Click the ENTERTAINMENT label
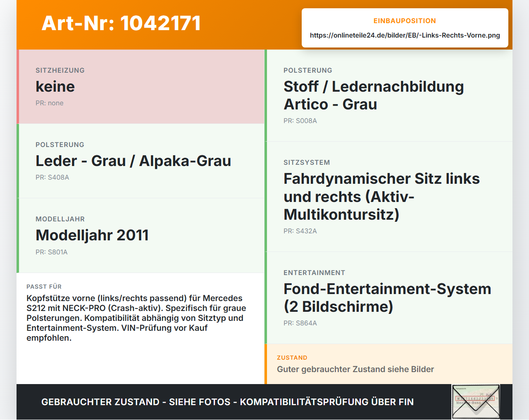This screenshot has width=529, height=420. [x=315, y=273]
